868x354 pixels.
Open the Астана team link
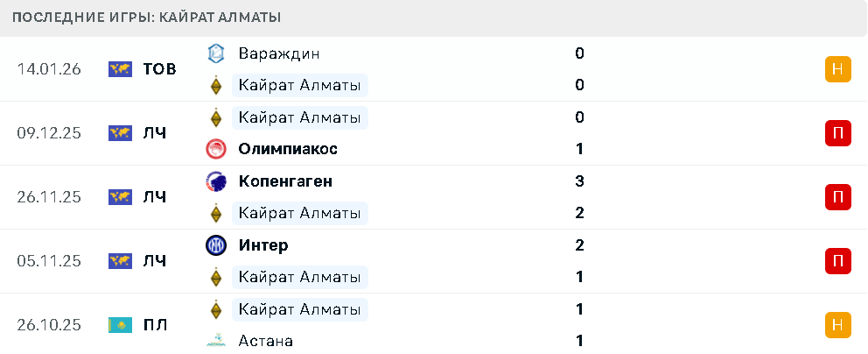click(265, 341)
